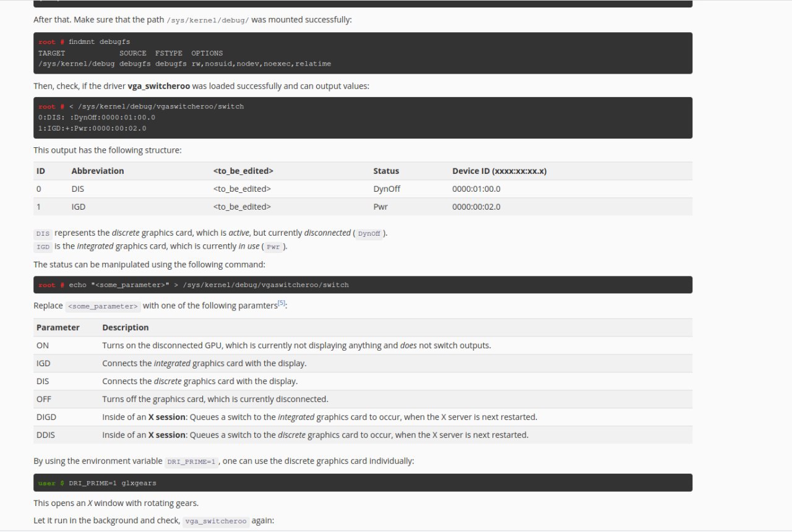Click the 'Parameter' column header
This screenshot has height=532, width=792.
(x=58, y=327)
